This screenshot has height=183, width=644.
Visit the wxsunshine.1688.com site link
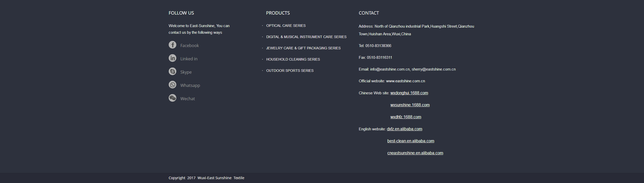pyautogui.click(x=410, y=105)
